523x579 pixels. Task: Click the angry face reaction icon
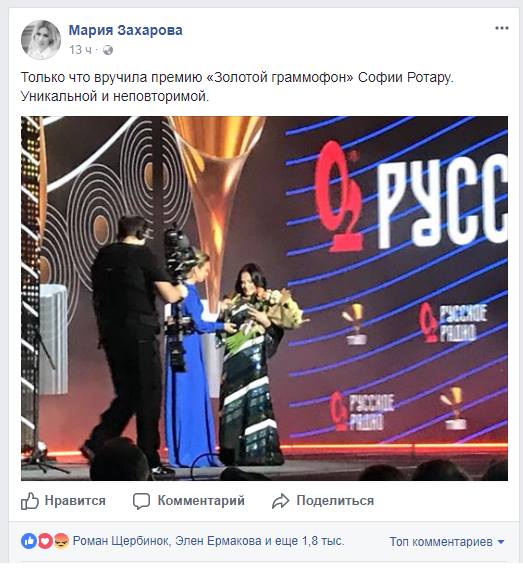click(61, 541)
